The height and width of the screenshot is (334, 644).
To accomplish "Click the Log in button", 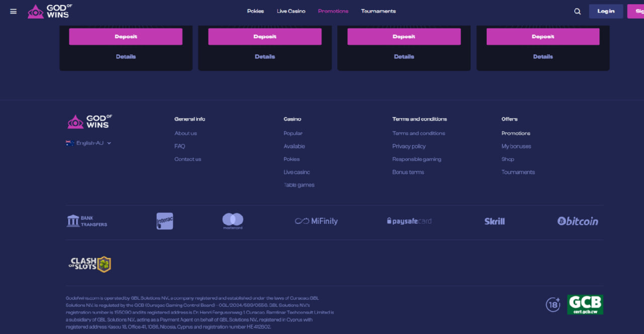I will pyautogui.click(x=606, y=11).
